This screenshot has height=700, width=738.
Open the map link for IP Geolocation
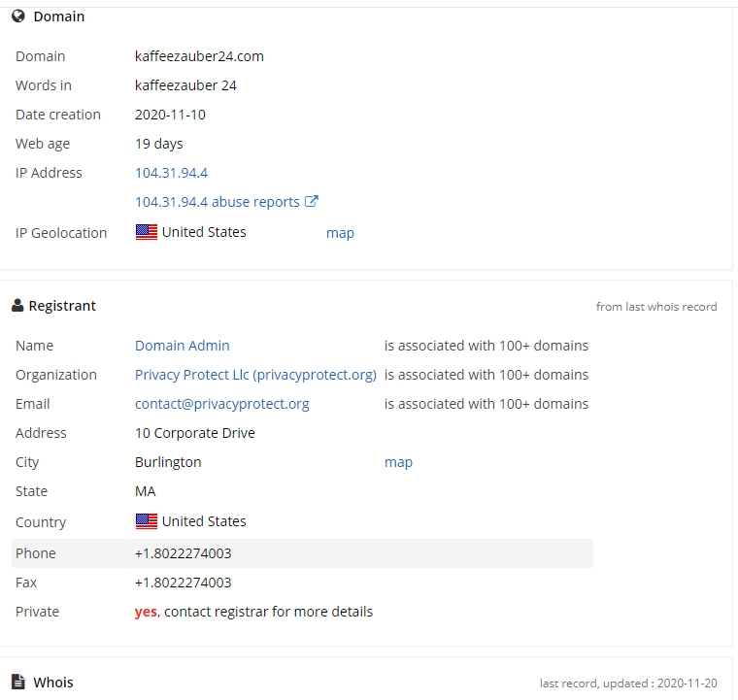(340, 233)
